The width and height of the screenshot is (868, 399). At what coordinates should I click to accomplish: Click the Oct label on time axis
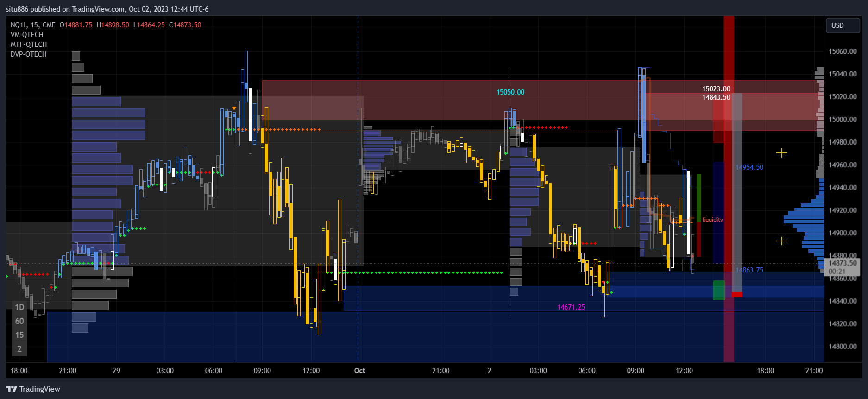tap(360, 371)
